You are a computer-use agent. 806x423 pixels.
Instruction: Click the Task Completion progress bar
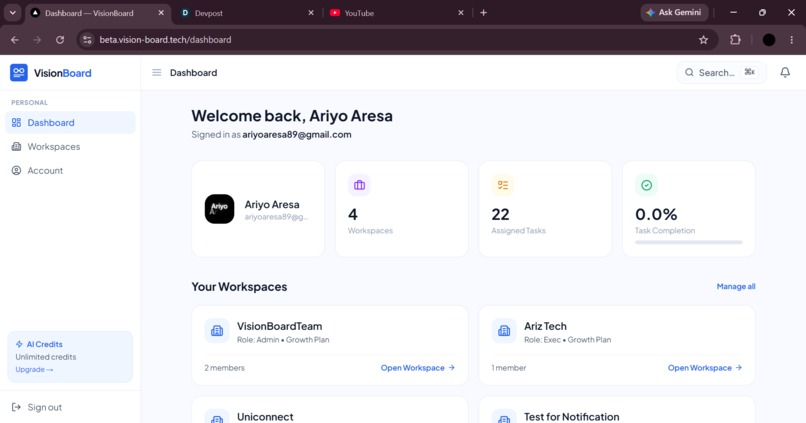pos(688,242)
